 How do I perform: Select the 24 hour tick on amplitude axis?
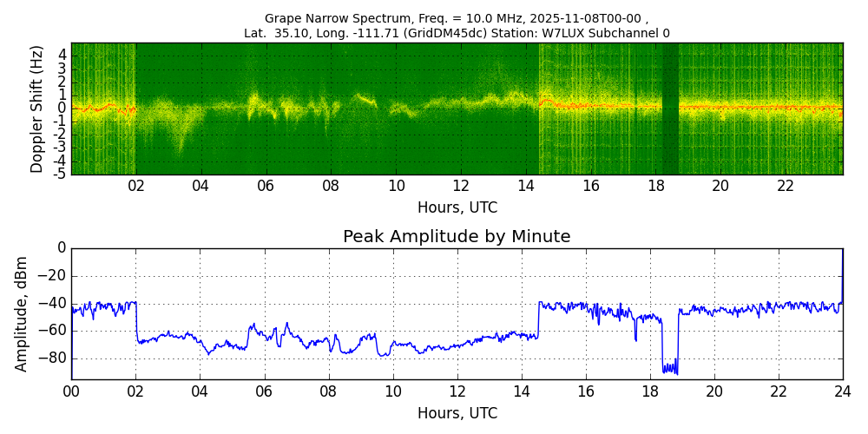pyautogui.click(x=842, y=391)
